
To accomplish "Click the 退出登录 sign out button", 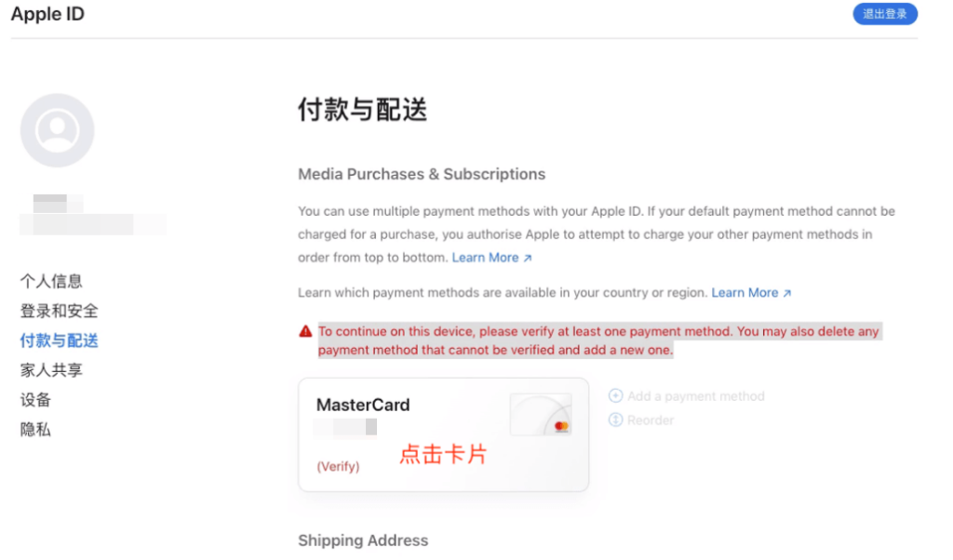I will point(885,14).
